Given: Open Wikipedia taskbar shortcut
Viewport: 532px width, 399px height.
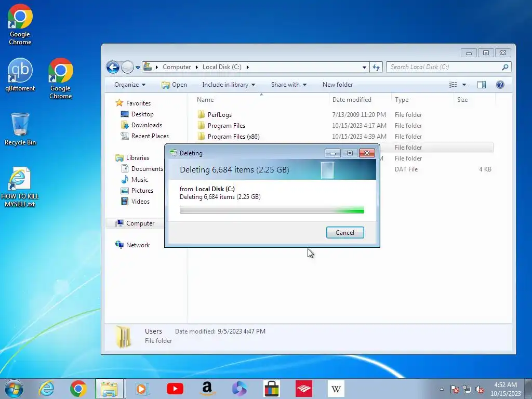Looking at the screenshot, I should 336,389.
